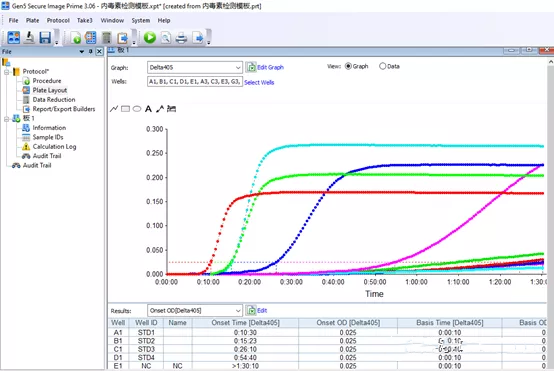Select the ellipse drawing tool
554x371 pixels.
pos(137,109)
